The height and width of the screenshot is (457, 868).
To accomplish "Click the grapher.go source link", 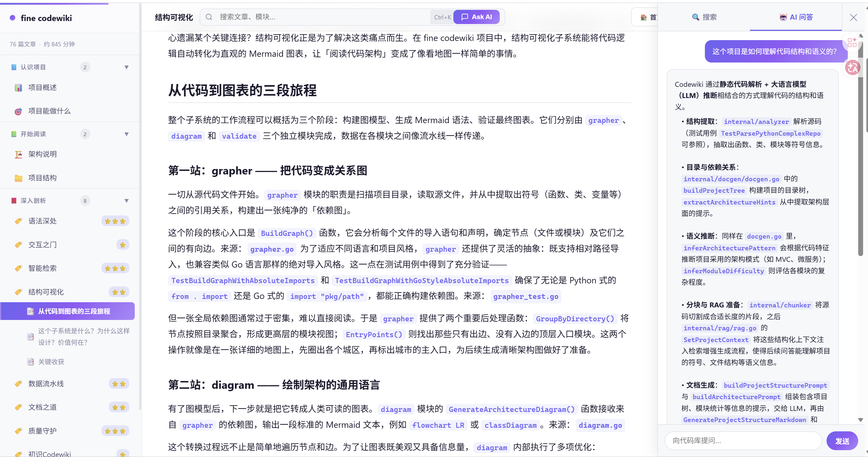I will (272, 249).
